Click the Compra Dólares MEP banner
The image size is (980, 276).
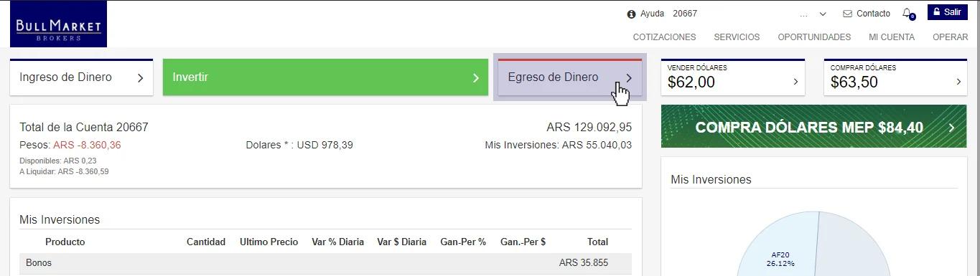click(x=813, y=126)
